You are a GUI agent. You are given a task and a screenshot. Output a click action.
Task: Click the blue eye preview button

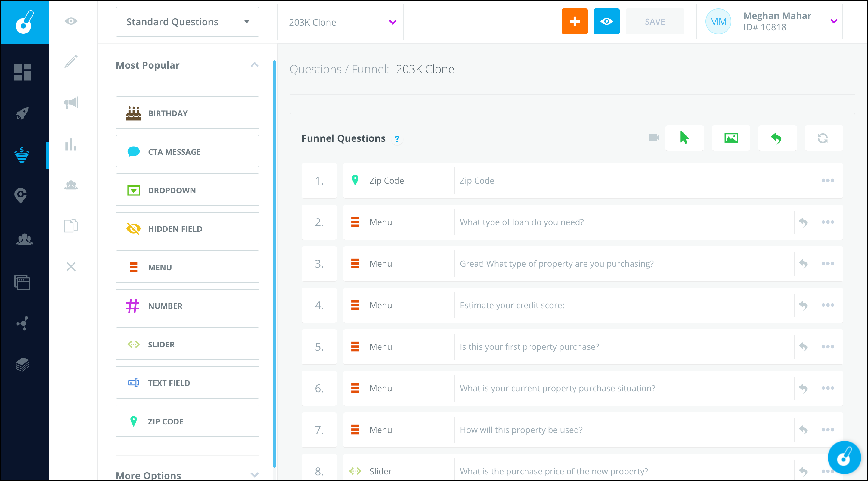(x=606, y=22)
